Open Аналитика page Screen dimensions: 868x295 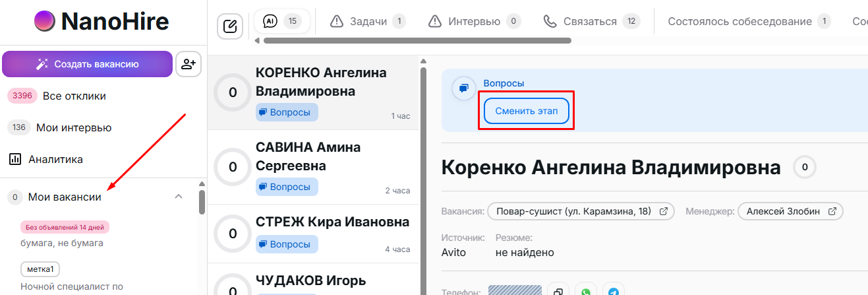[x=55, y=159]
